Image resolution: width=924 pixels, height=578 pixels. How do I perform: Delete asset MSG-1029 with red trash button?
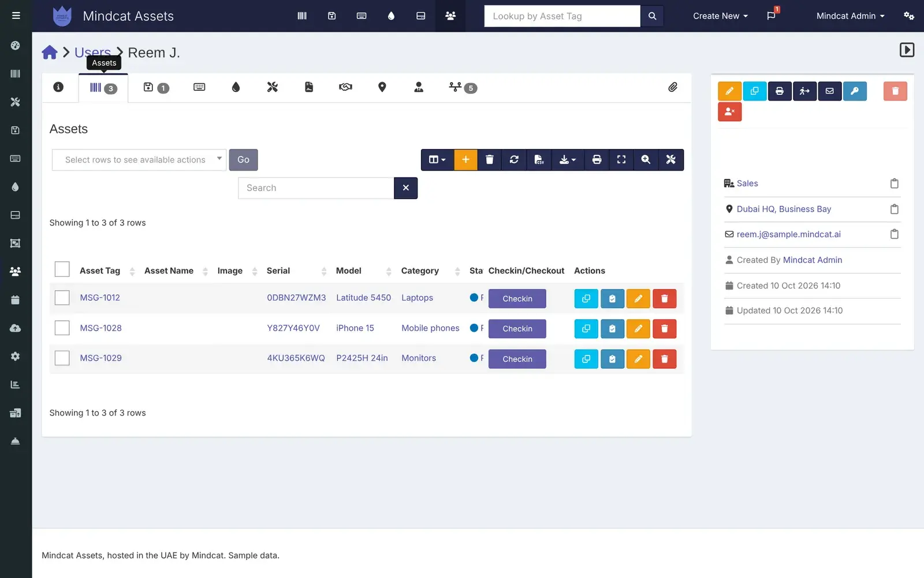click(664, 359)
